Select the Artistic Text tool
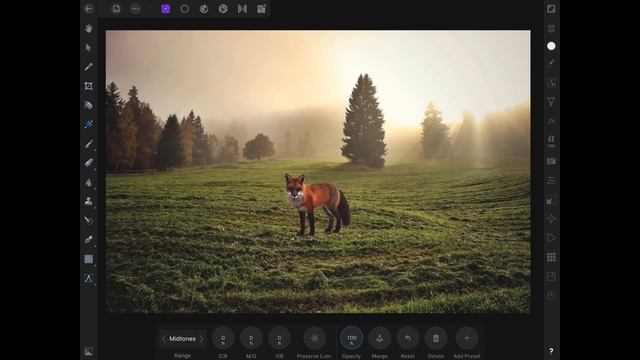 (89, 278)
